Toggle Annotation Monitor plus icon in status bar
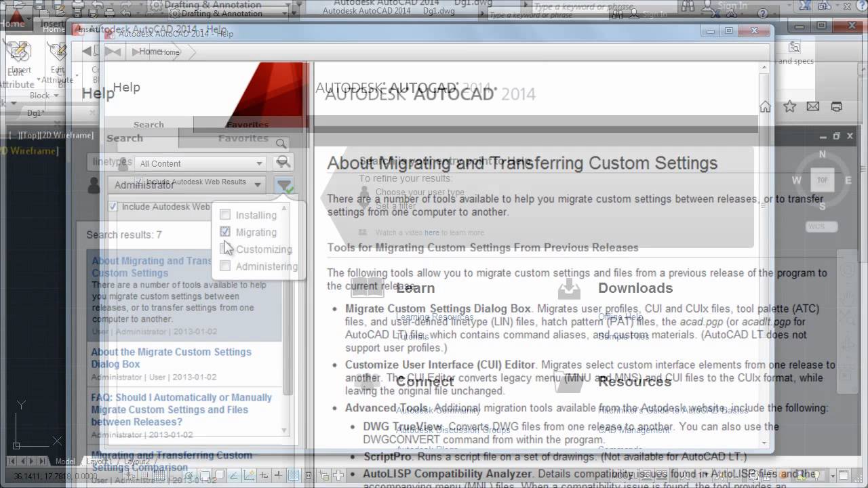 (338, 475)
